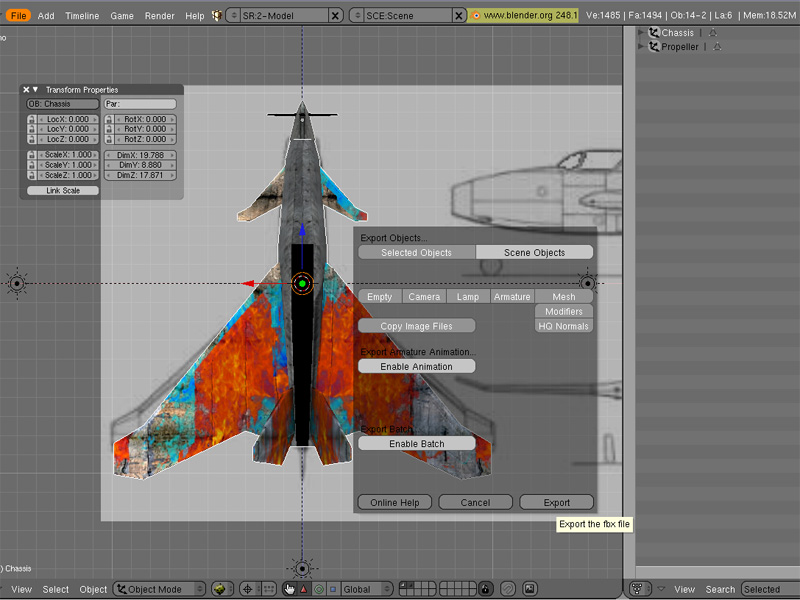This screenshot has width=800, height=600.
Task: Click the ScaleX value field
Action: coord(66,155)
